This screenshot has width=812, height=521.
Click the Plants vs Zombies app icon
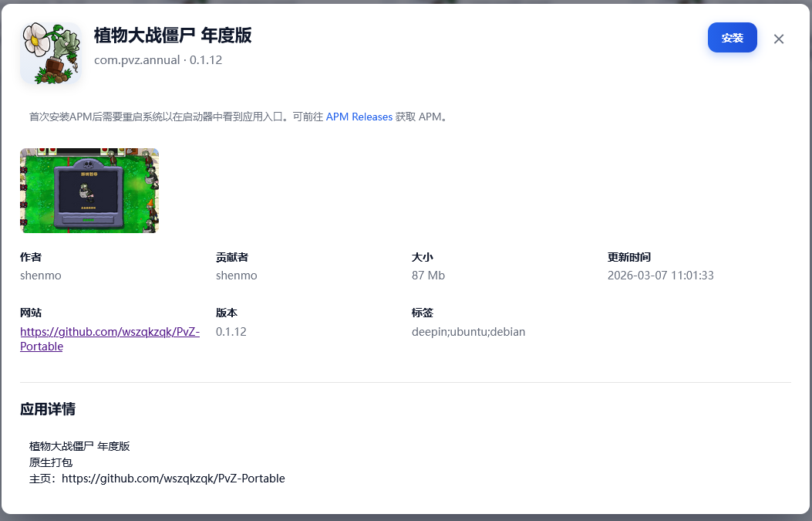(51, 52)
